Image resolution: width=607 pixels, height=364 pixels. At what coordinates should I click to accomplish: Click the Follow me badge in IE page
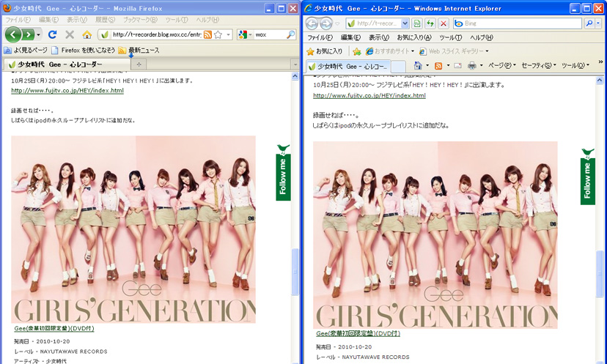(x=587, y=176)
